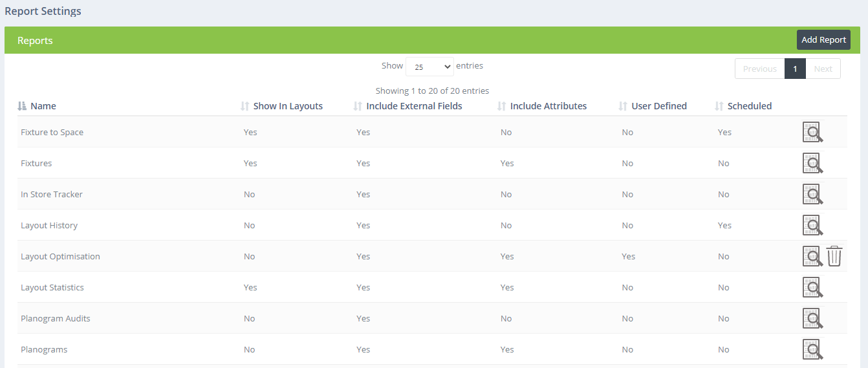
Task: Open the Planograms report preview icon
Action: coord(812,349)
